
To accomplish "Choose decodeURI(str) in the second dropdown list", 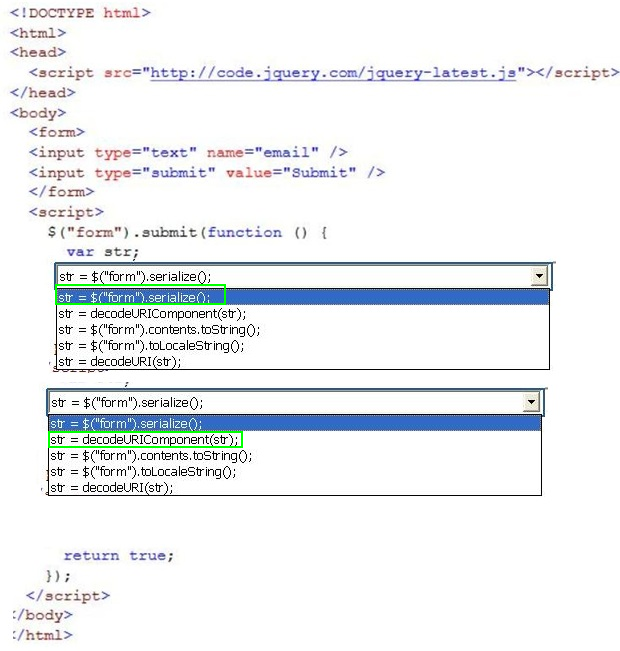I will tap(111, 488).
